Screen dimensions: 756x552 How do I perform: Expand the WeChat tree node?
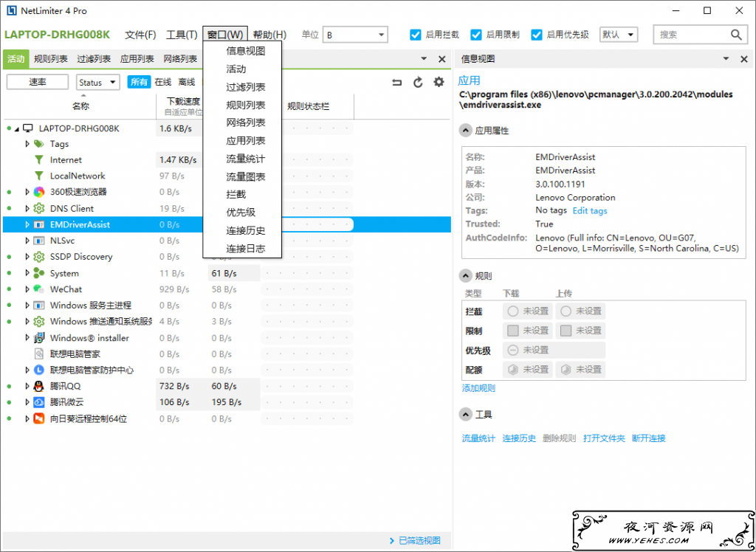pos(27,289)
